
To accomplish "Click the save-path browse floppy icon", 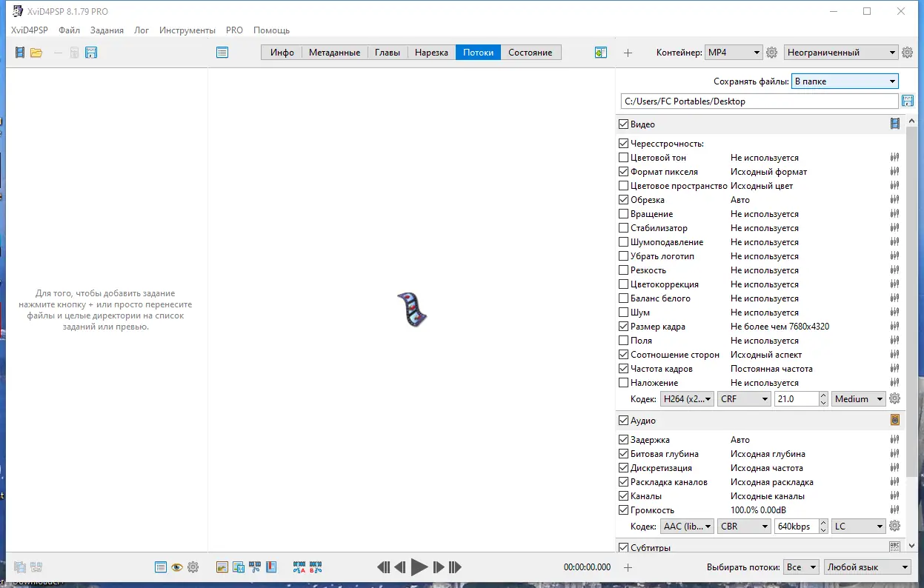I will pyautogui.click(x=907, y=101).
